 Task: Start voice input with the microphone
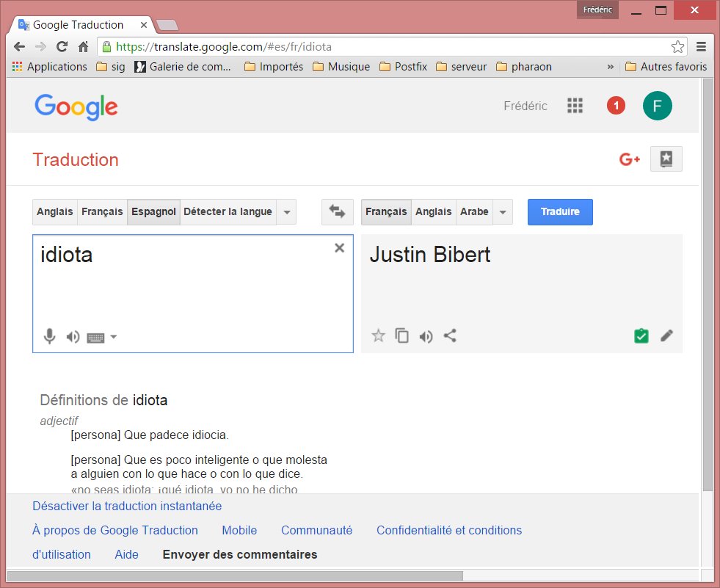tap(50, 337)
